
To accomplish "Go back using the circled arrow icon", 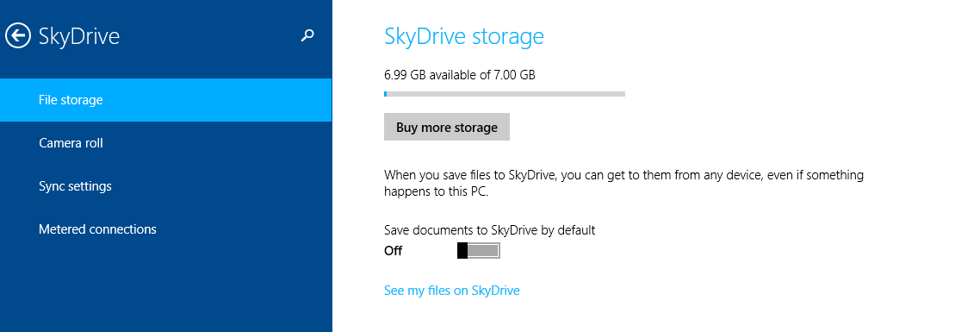I will [x=17, y=35].
